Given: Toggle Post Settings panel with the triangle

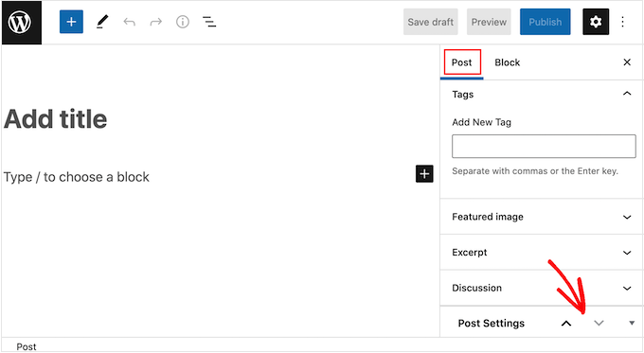Looking at the screenshot, I should 632,324.
